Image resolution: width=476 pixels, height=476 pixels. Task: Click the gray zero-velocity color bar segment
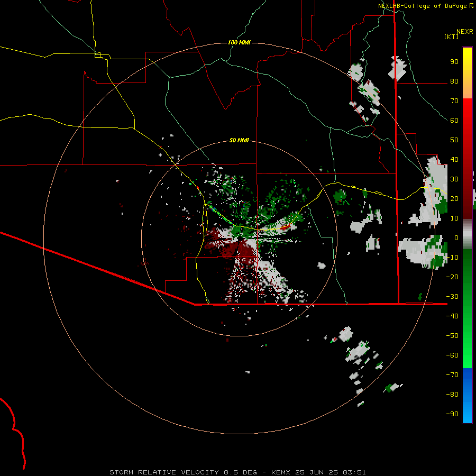point(467,234)
